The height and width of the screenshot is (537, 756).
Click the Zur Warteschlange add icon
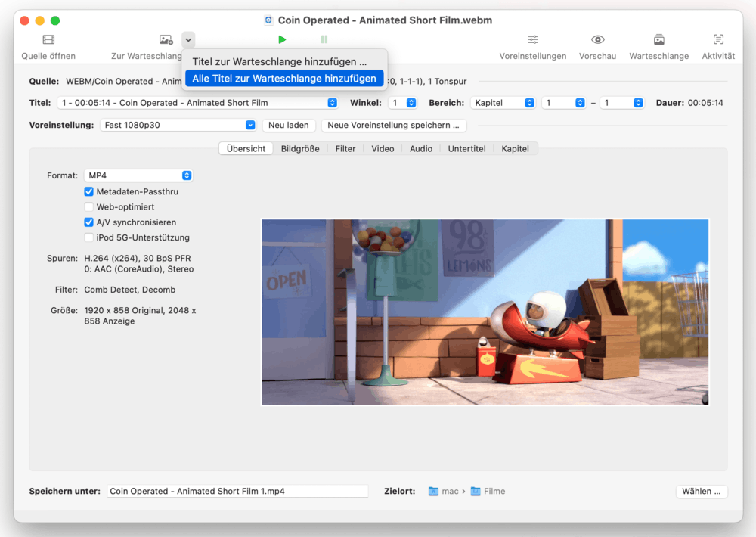(166, 40)
